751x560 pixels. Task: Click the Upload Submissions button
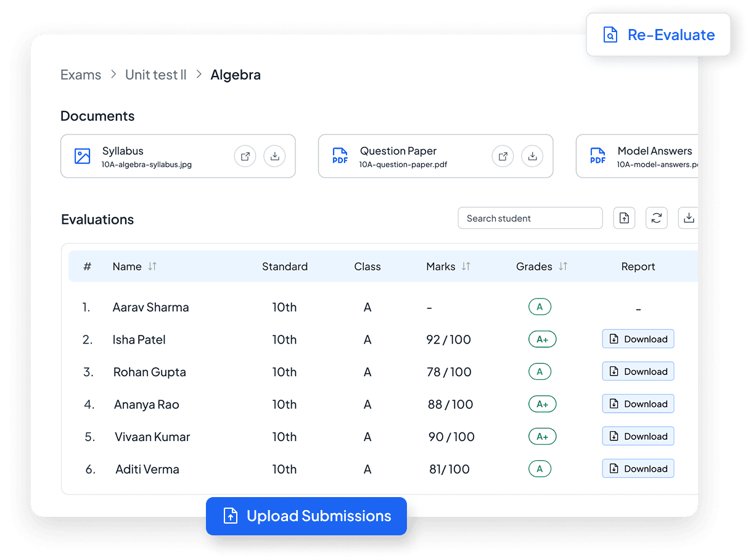pos(306,516)
